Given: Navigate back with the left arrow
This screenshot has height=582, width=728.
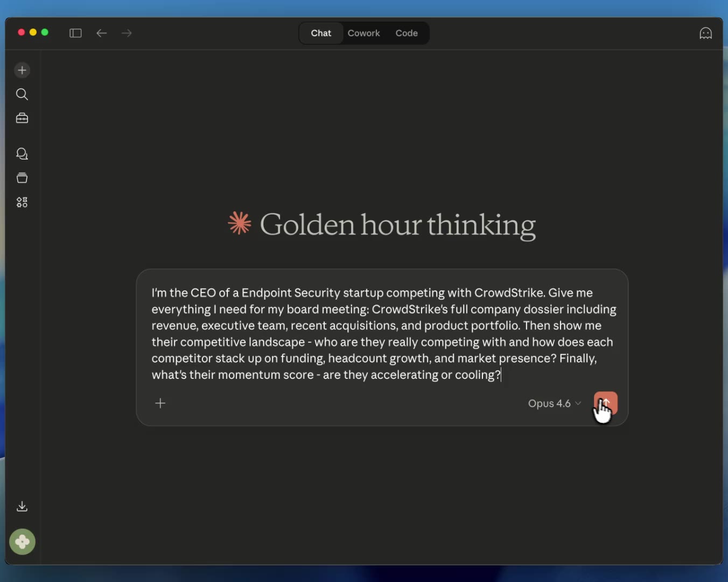Looking at the screenshot, I should 102,33.
